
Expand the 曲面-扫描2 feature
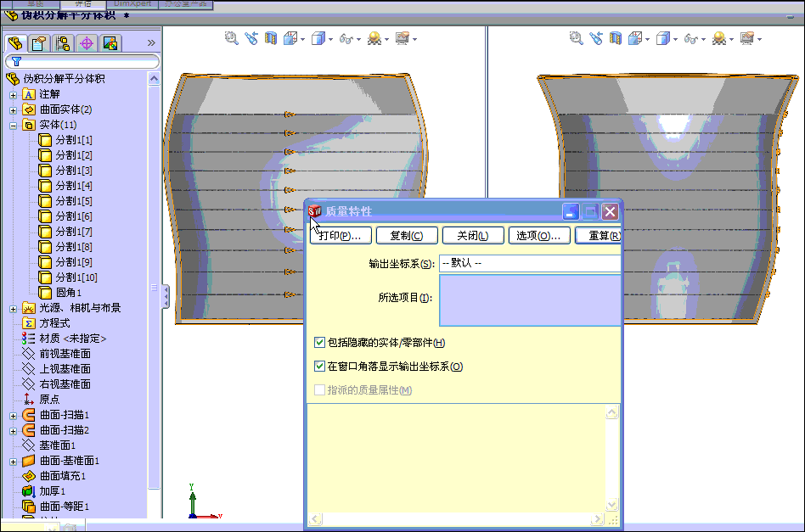point(14,431)
